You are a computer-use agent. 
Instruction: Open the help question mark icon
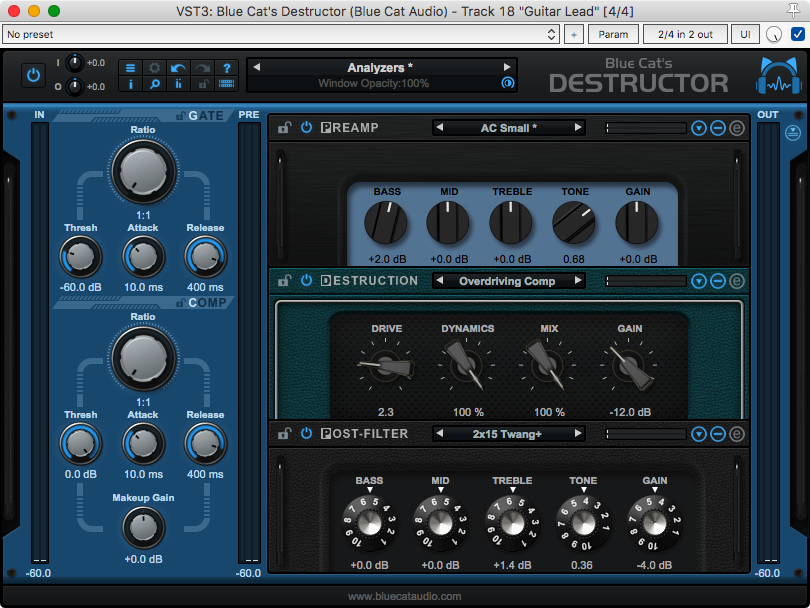pos(226,68)
